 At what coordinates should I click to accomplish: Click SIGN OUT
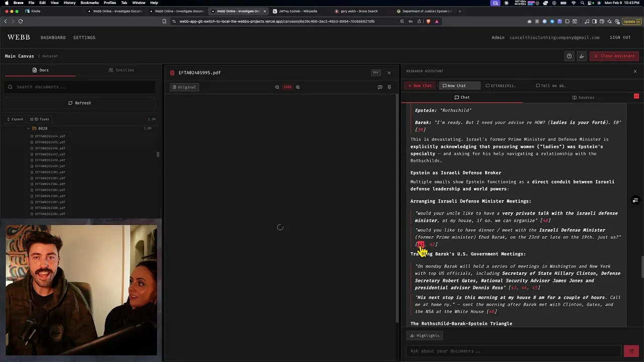click(620, 37)
